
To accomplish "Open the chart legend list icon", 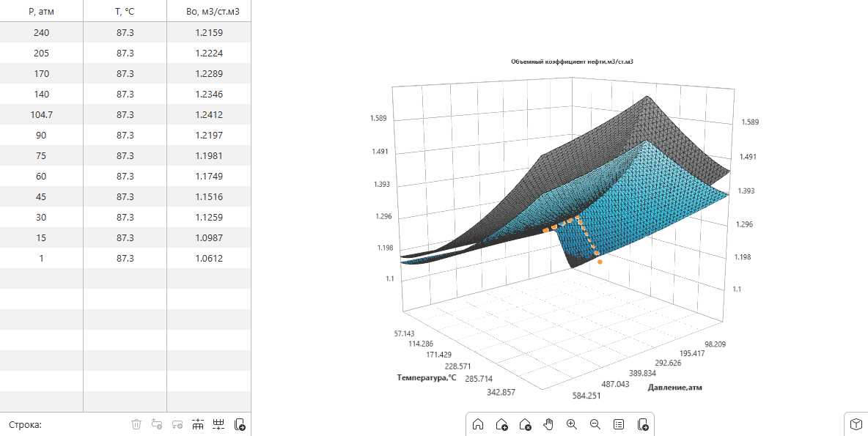I will coord(619,424).
